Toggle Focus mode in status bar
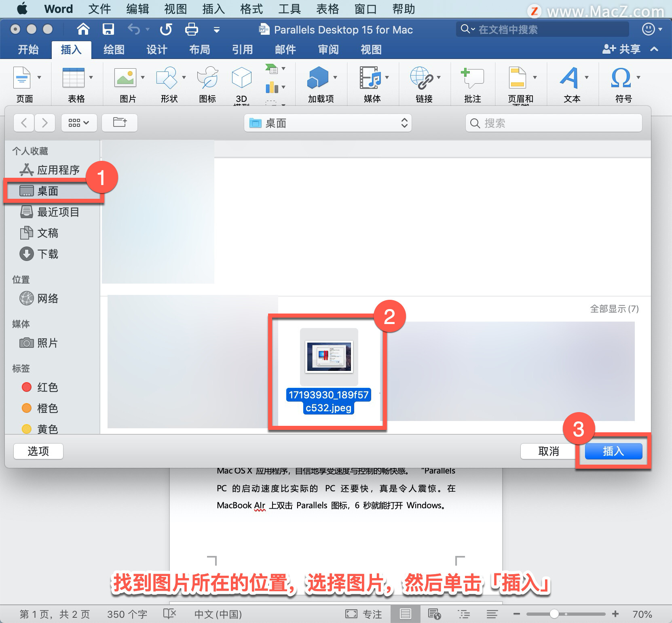This screenshot has width=672, height=623. pos(363,614)
